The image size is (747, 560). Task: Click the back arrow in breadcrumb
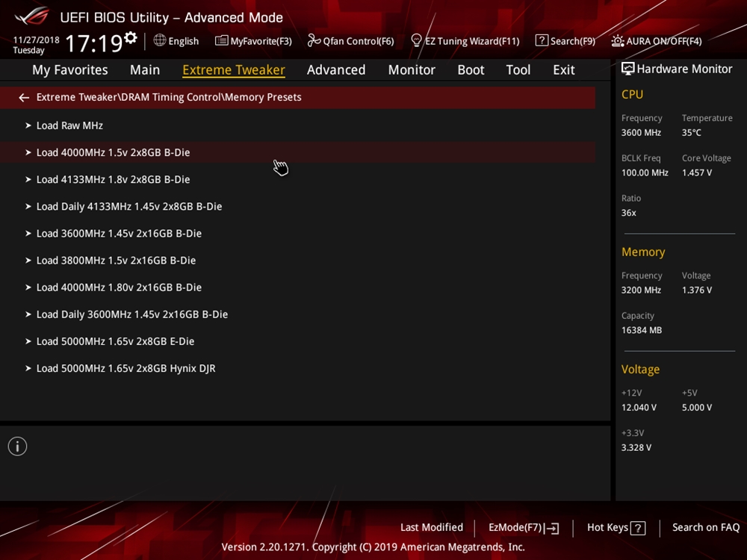(x=24, y=98)
